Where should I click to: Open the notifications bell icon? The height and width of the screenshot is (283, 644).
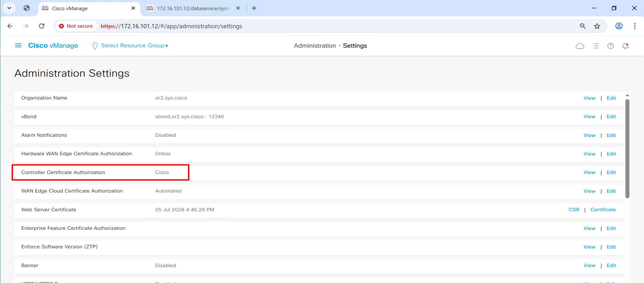click(625, 46)
